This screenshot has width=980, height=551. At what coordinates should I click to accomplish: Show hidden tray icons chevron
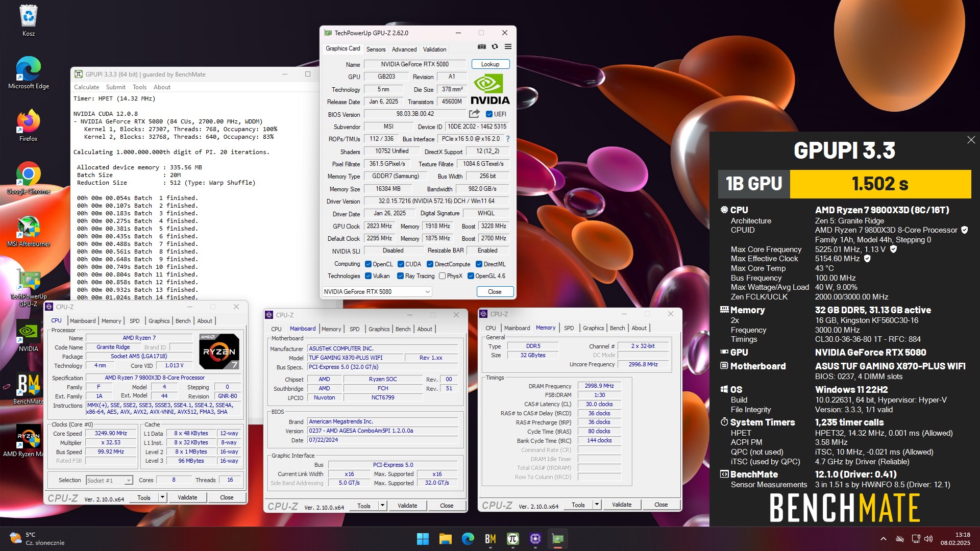coord(883,539)
